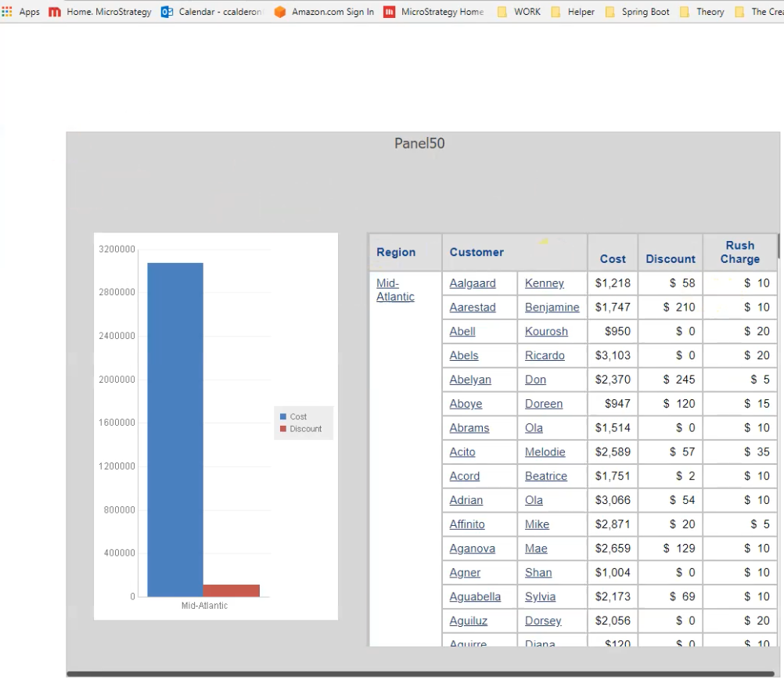The image size is (784, 684).
Task: Click the red Discount bar in chart
Action: 231,590
